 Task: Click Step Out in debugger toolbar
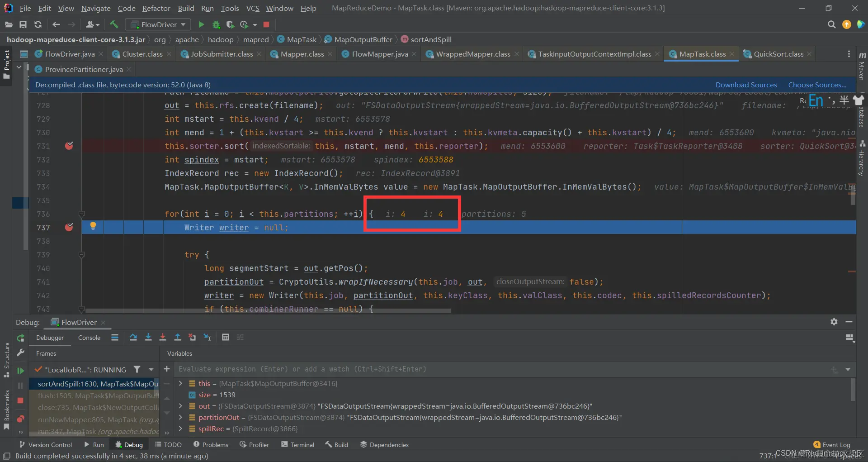pos(177,337)
